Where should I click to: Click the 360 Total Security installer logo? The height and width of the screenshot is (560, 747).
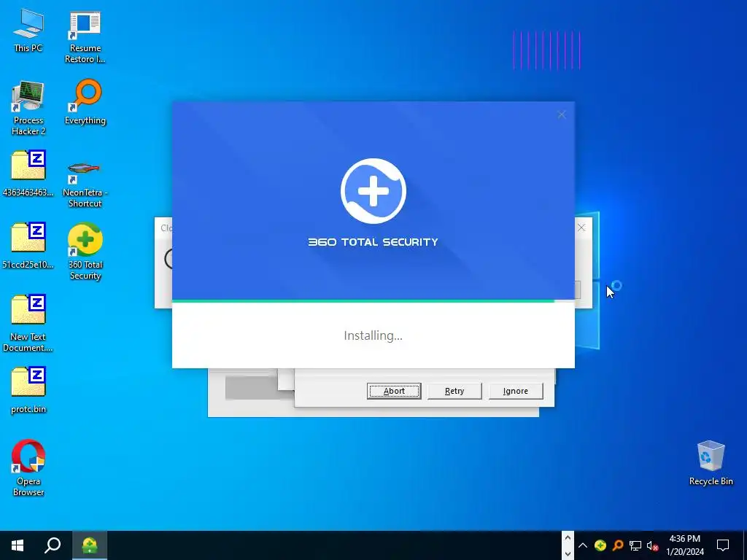tap(373, 191)
